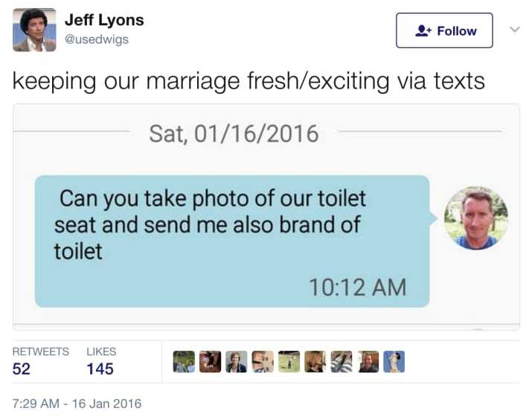The image size is (532, 417).
Task: Open the first liker avatar thumbnail
Action: pyautogui.click(x=184, y=362)
